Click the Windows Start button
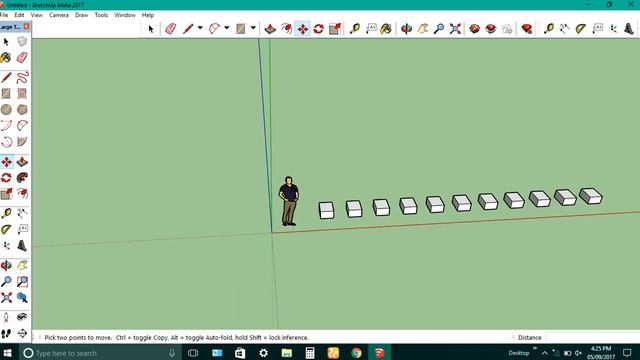640x360 pixels. click(x=7, y=353)
